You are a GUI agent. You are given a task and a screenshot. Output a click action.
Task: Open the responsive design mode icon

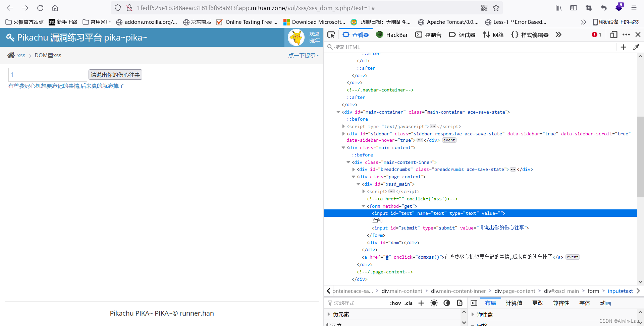(613, 35)
